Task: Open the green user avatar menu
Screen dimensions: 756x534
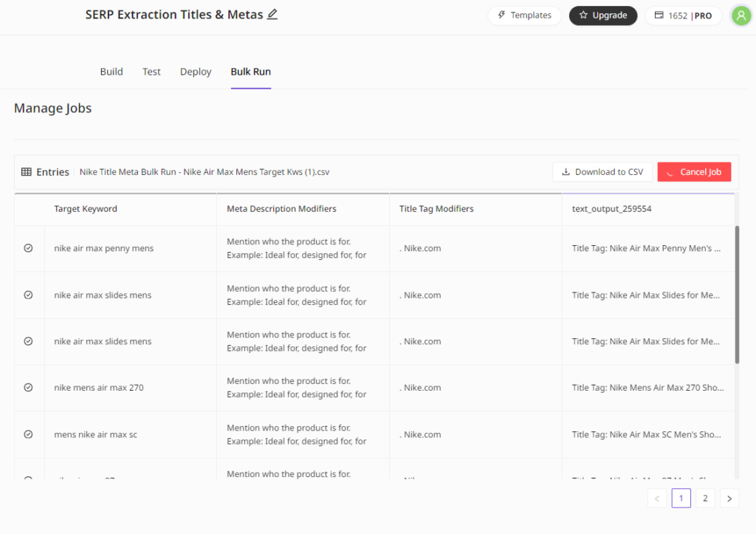Action: [x=741, y=16]
